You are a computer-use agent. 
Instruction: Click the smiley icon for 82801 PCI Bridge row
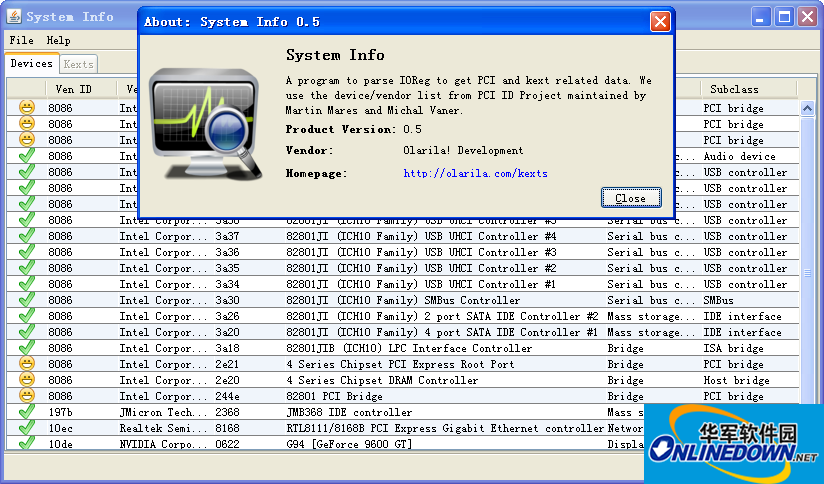tap(27, 396)
